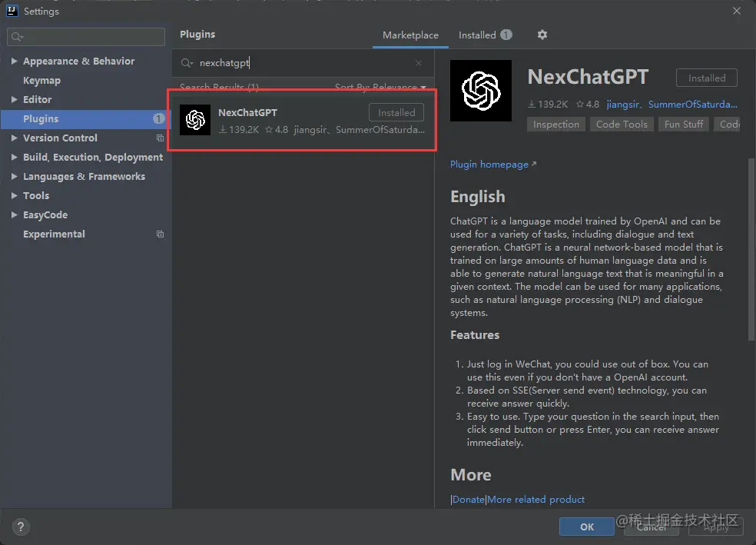Expand the Editor settings node

tap(14, 99)
